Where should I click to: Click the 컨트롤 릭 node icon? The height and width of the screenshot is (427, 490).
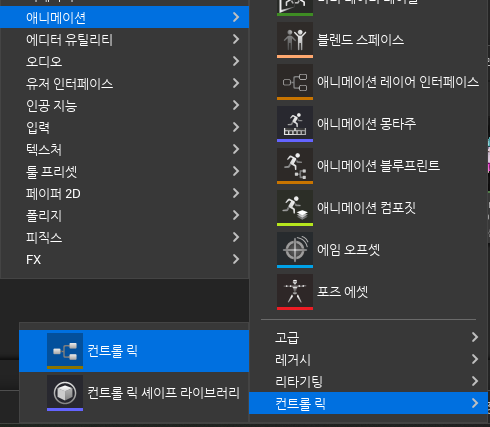coord(65,351)
